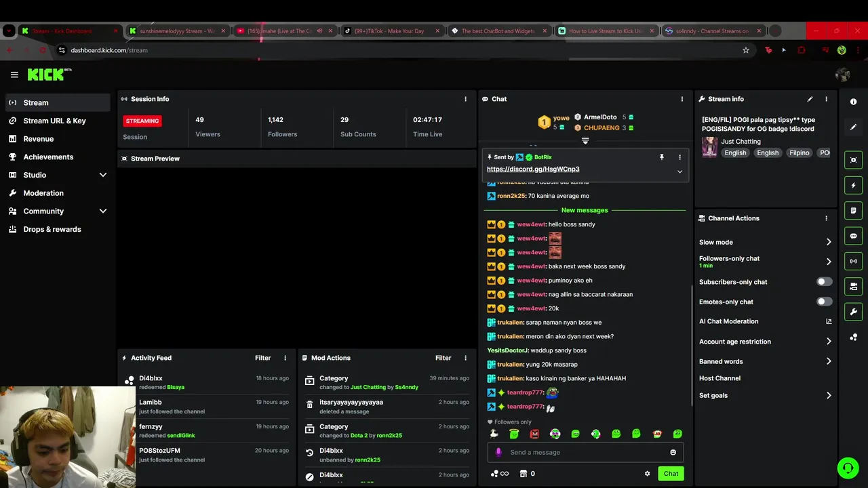
Task: Click Host Channel action
Action: tap(719, 378)
